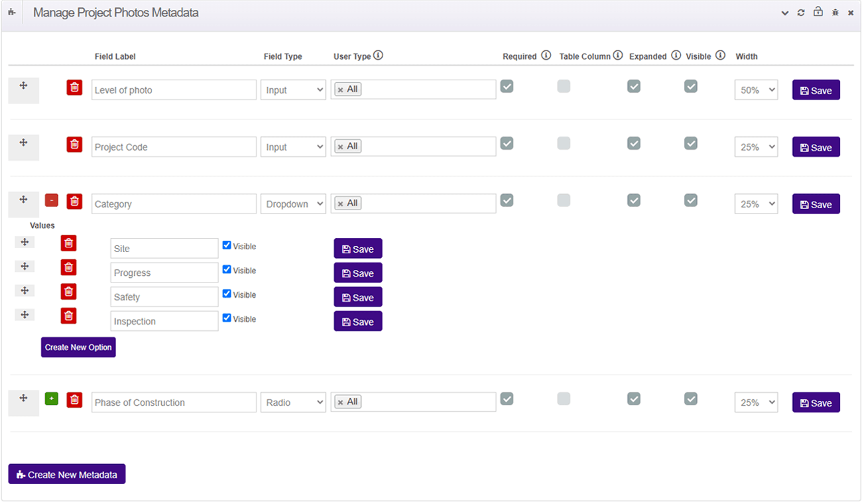Viewport: 862px width, 504px height.
Task: Delete the Safety dropdown value
Action: pyautogui.click(x=68, y=292)
